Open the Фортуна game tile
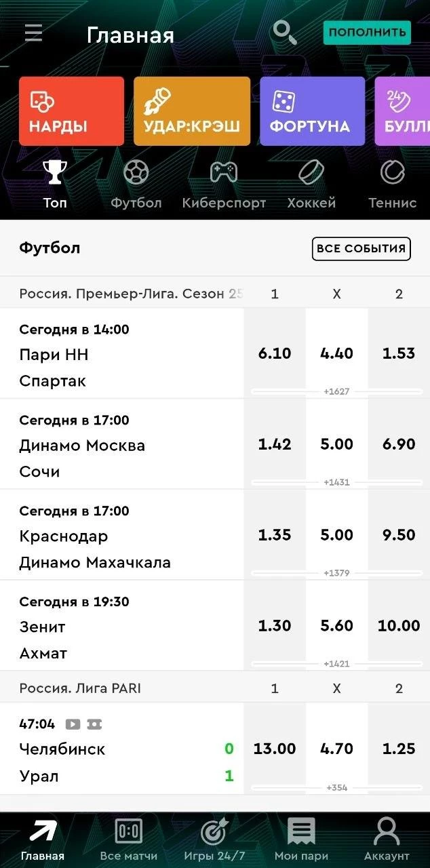The height and width of the screenshot is (868, 430). pyautogui.click(x=312, y=111)
